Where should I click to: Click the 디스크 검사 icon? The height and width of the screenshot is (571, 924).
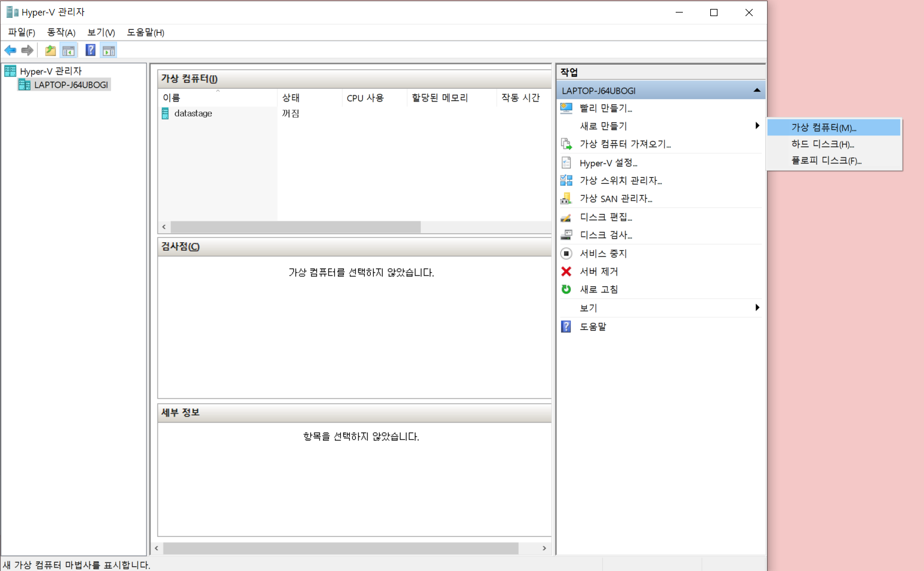(x=566, y=235)
